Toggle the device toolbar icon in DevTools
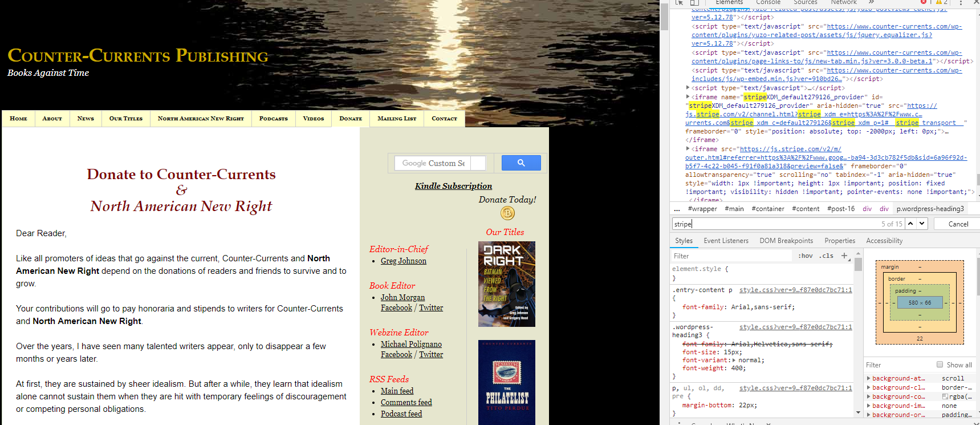Image resolution: width=980 pixels, height=425 pixels. [x=694, y=2]
